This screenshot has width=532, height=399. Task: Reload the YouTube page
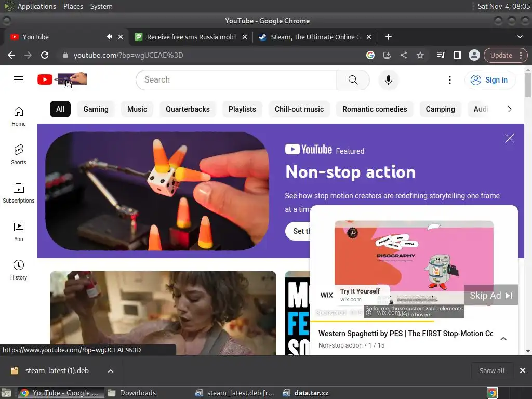pyautogui.click(x=45, y=55)
